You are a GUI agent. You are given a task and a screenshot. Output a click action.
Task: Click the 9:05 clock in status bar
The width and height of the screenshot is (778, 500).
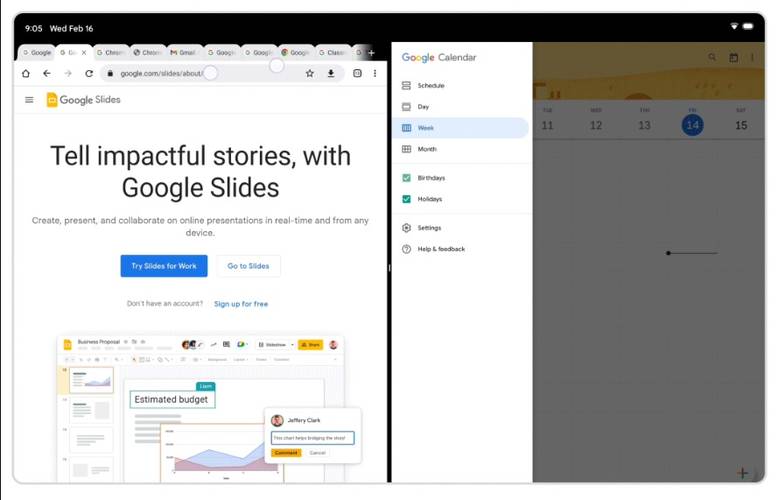click(33, 28)
